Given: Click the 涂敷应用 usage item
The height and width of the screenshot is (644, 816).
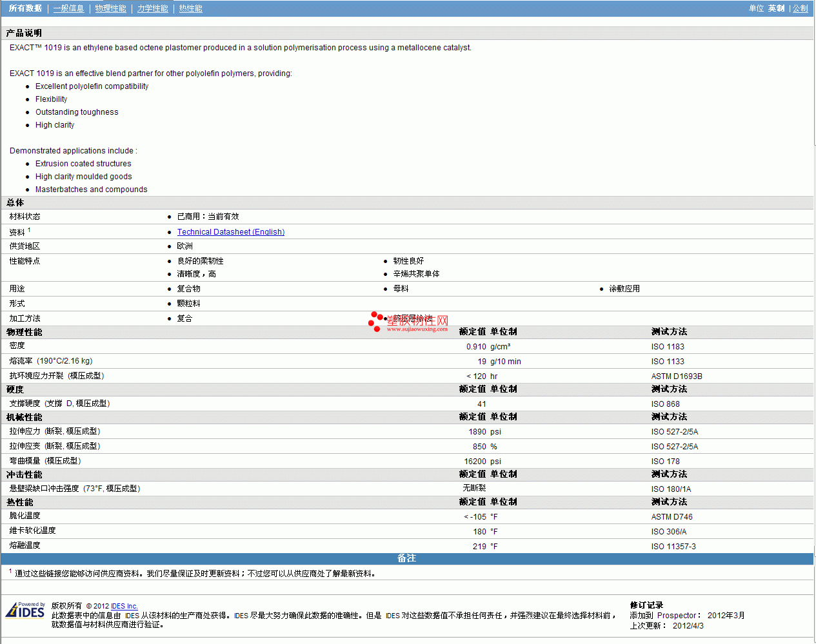Looking at the screenshot, I should [x=624, y=289].
